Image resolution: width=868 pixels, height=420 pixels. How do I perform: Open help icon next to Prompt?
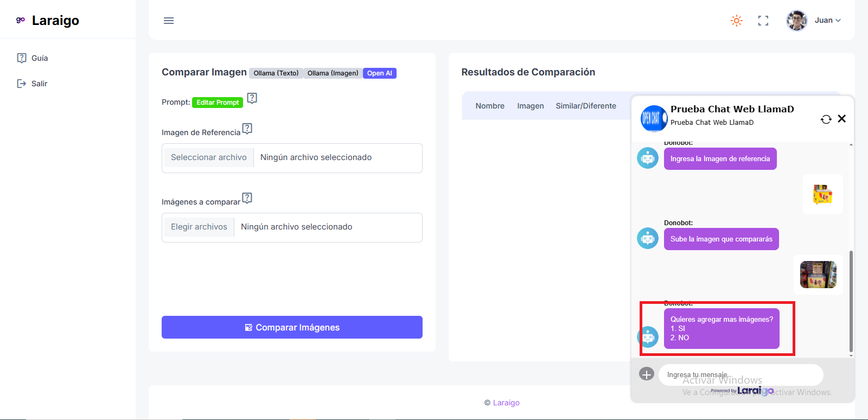tap(252, 98)
